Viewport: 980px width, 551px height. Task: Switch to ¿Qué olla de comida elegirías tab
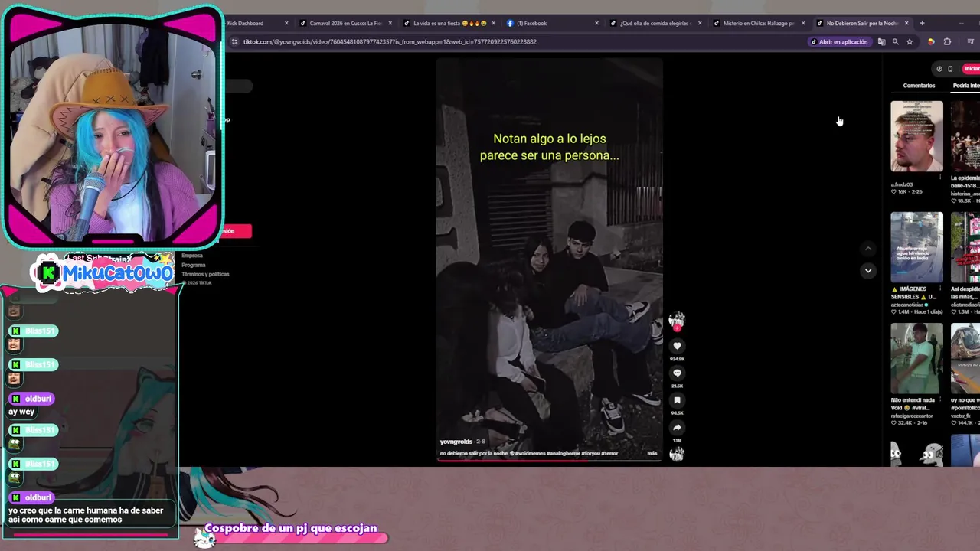click(656, 23)
